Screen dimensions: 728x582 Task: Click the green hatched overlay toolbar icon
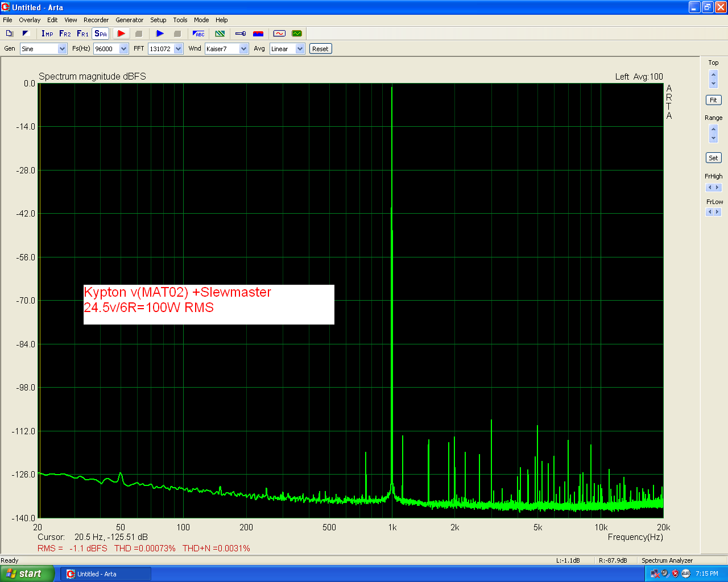[x=220, y=34]
